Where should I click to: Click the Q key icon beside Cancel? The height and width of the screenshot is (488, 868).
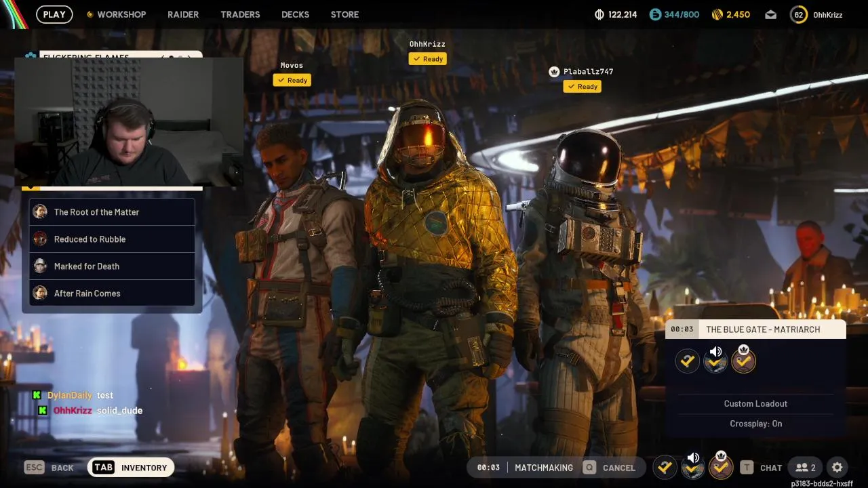point(589,468)
